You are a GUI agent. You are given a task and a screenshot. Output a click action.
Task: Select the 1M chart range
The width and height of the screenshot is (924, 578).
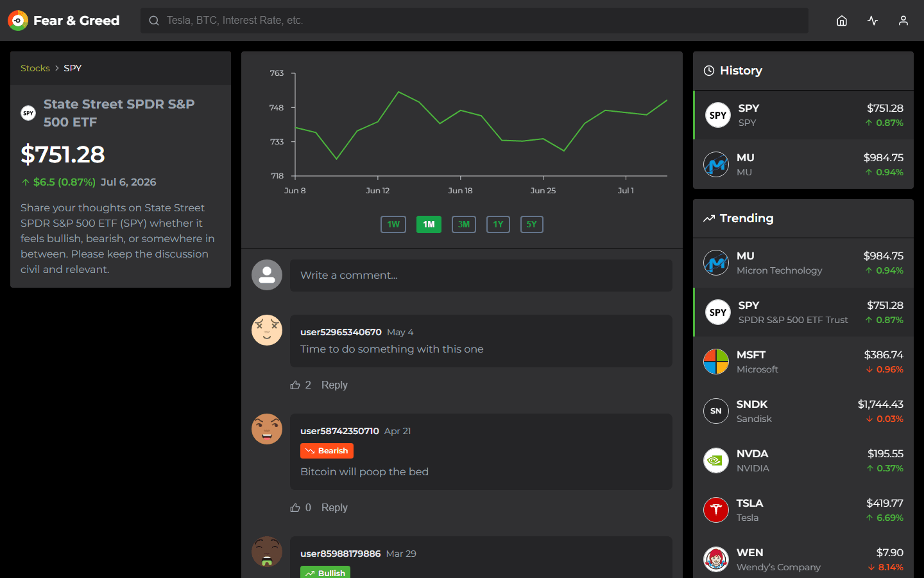click(x=429, y=224)
